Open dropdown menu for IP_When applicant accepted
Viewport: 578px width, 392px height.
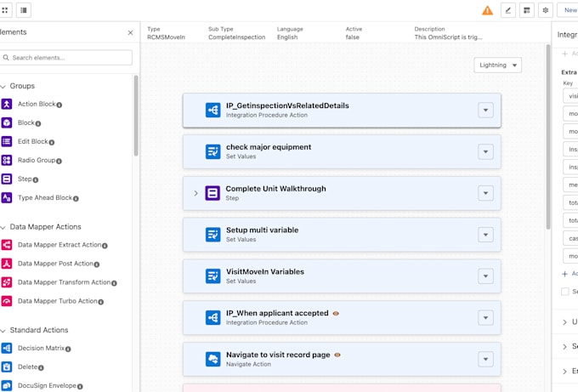485,317
